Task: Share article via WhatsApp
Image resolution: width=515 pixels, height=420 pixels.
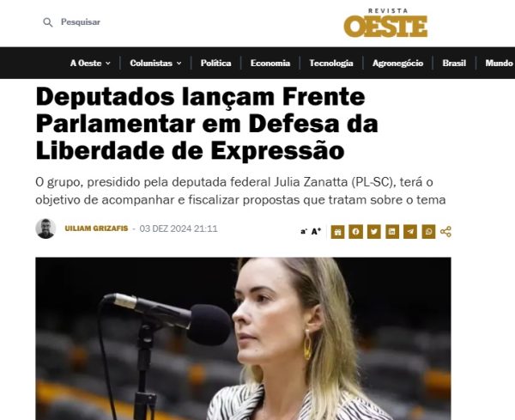Action: tap(428, 232)
